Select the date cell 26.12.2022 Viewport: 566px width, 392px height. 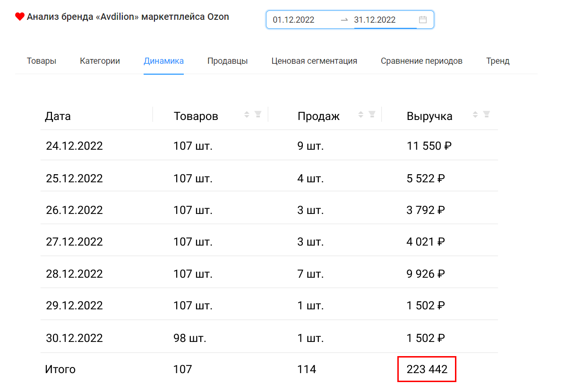click(74, 210)
